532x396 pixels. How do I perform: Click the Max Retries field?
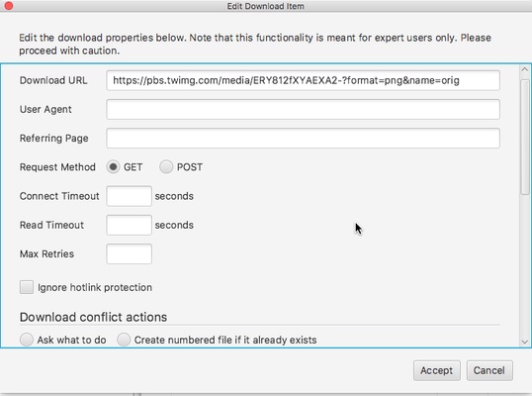129,253
